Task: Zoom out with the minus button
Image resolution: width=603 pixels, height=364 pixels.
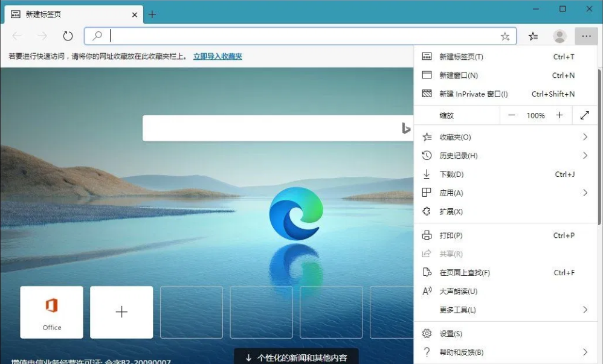Action: pos(512,115)
